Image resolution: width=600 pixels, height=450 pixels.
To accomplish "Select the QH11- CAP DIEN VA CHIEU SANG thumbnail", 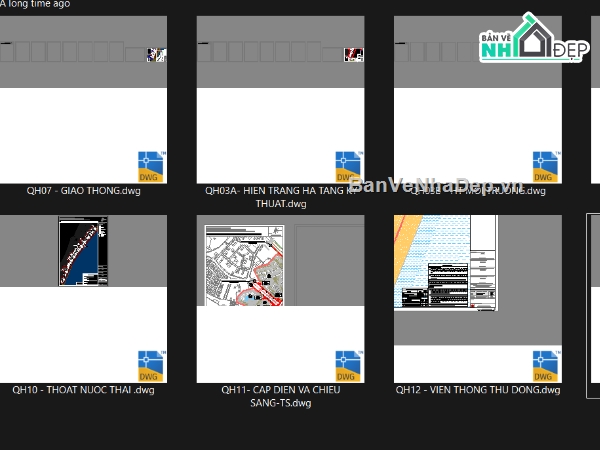I will [280, 298].
